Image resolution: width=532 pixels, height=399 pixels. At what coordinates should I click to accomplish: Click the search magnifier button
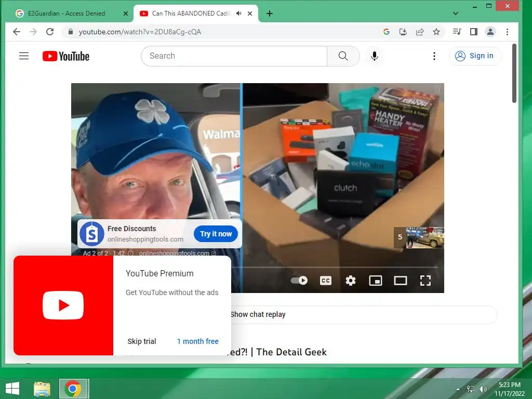pyautogui.click(x=343, y=56)
